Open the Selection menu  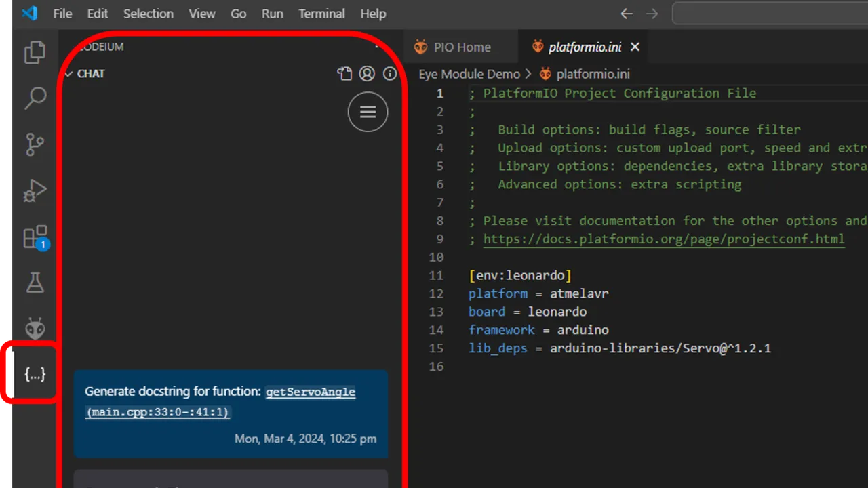click(x=149, y=14)
